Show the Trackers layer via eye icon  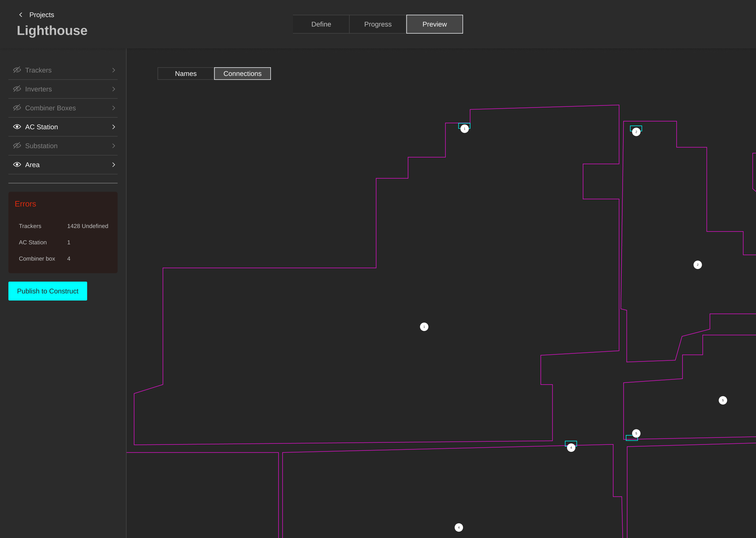(x=17, y=70)
